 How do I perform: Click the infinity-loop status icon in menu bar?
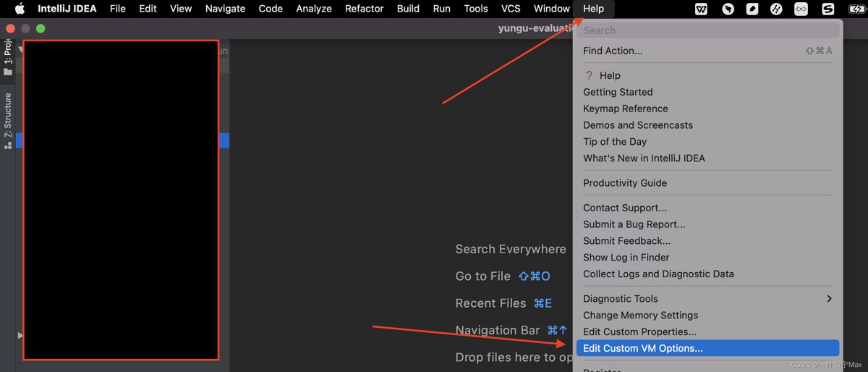click(801, 9)
